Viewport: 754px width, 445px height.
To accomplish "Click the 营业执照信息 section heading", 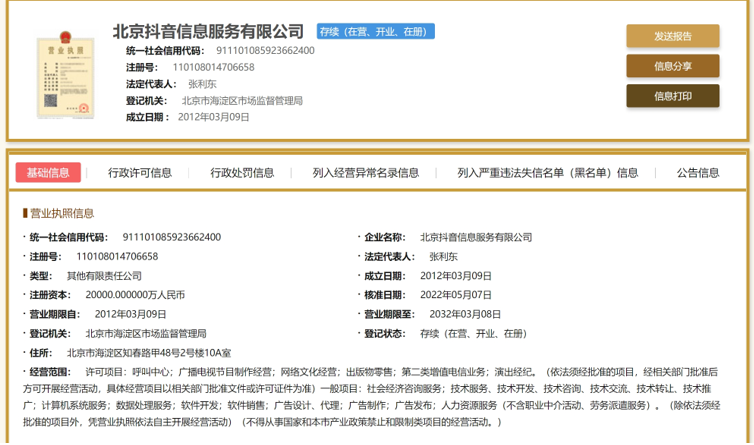I will (x=62, y=213).
